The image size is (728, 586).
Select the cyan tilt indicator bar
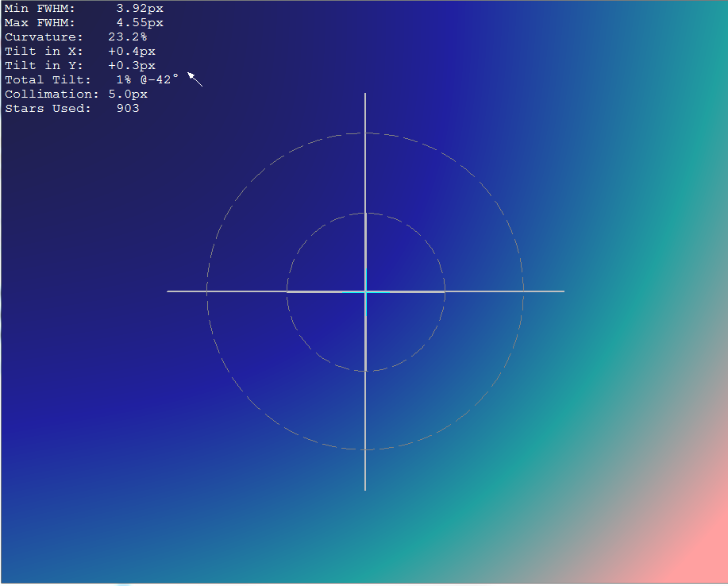tap(355, 292)
